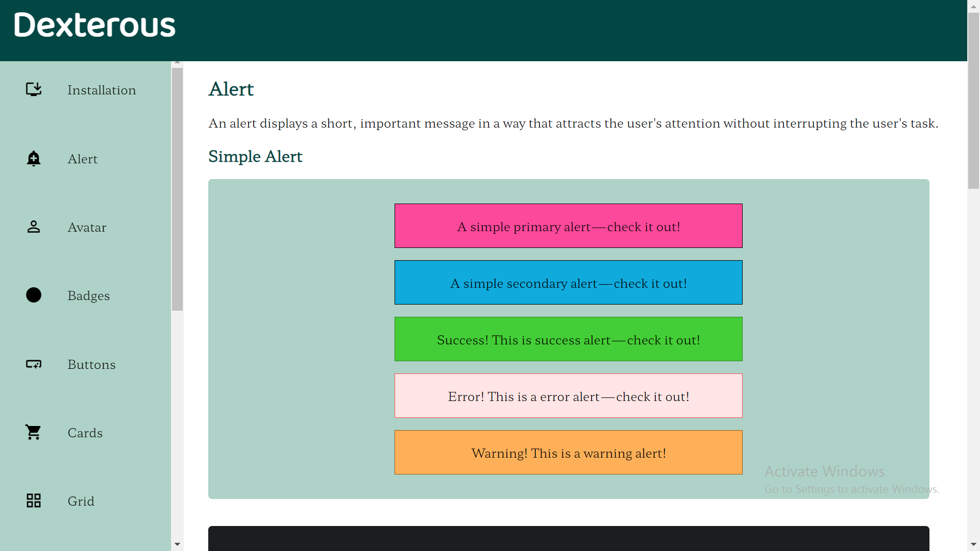Select the Grid sidebar entry
Image resolution: width=980 pixels, height=551 pixels.
pyautogui.click(x=81, y=501)
